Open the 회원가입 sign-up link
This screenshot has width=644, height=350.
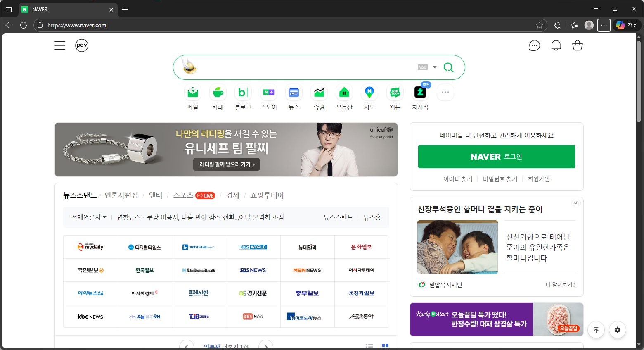pyautogui.click(x=539, y=179)
